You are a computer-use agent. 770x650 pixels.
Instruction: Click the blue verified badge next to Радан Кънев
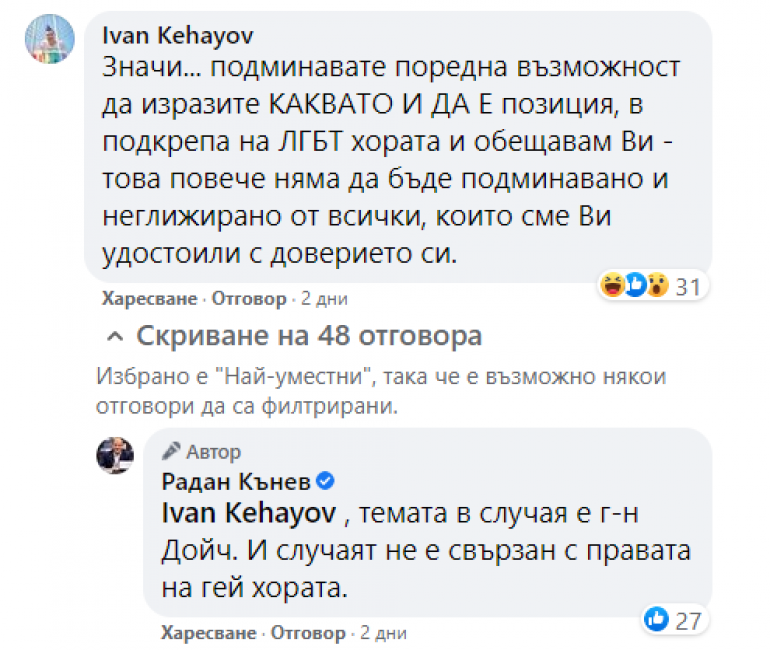[325, 482]
